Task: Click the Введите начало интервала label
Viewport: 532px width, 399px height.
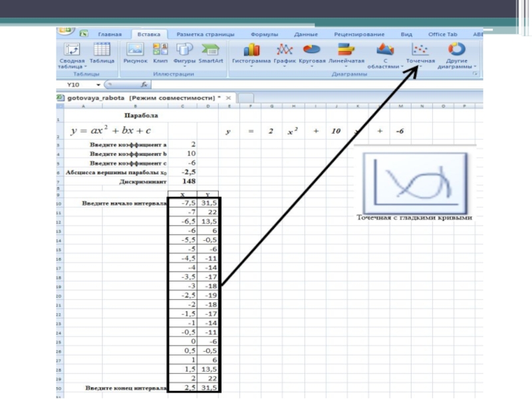Action: tap(124, 203)
